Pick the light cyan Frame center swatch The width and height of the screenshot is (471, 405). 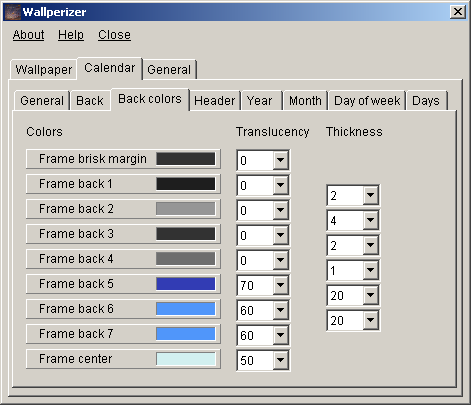click(x=186, y=359)
